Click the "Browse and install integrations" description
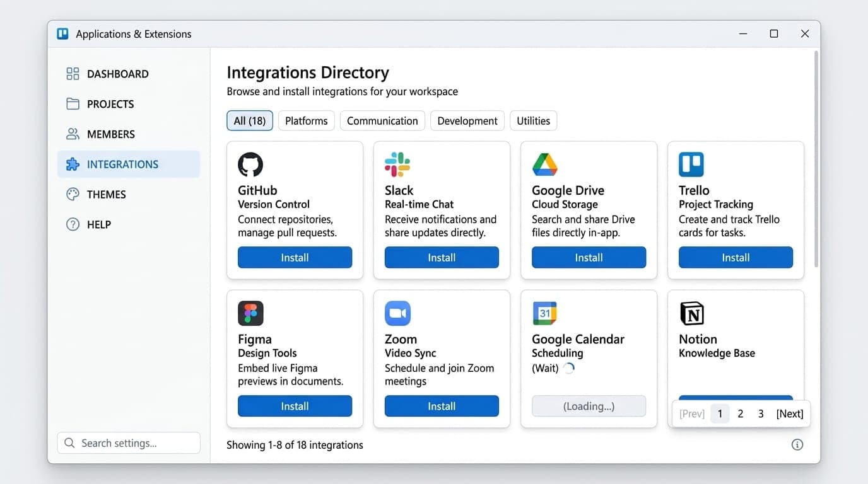 343,91
